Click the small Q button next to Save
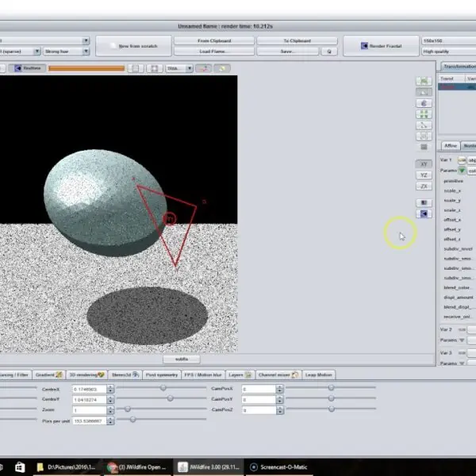Screen dimensions: 476x476 (329, 52)
